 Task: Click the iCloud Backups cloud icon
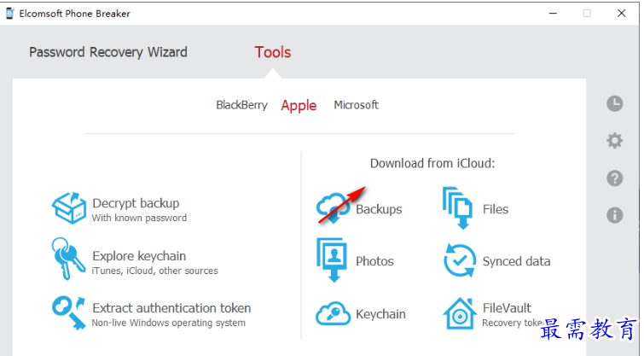point(334,208)
